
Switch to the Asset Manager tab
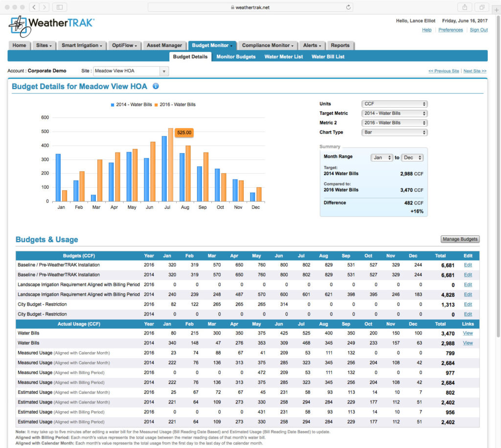click(164, 45)
